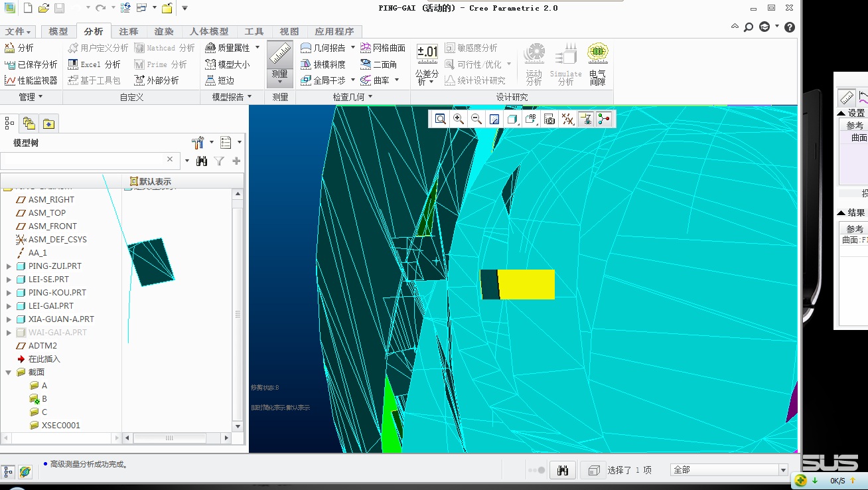Open model tree settings tools dropdown

(202, 143)
